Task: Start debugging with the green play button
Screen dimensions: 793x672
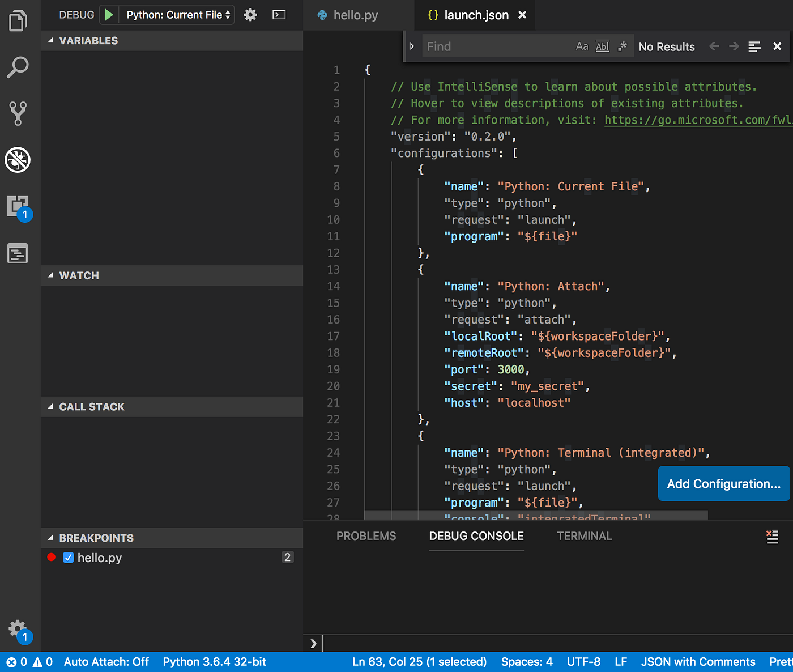Action: (109, 15)
